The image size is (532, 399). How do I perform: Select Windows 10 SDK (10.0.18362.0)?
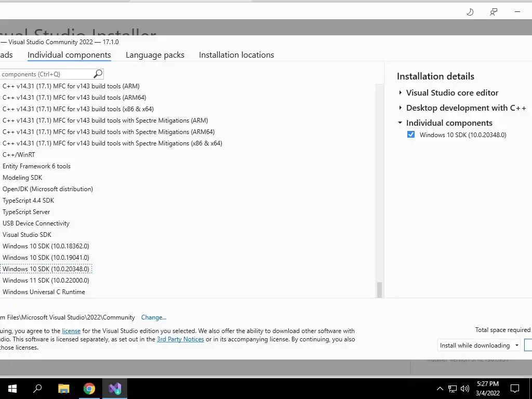click(x=46, y=246)
